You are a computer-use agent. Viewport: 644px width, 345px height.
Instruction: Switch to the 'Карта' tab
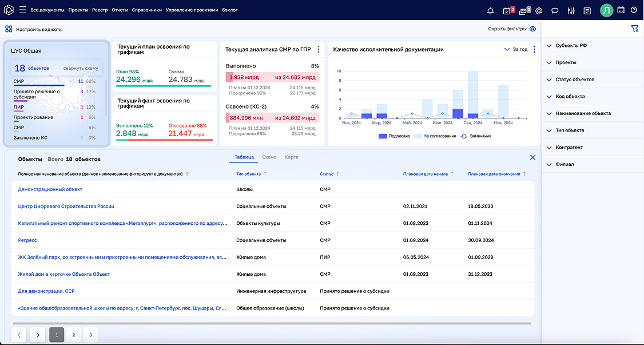point(291,157)
